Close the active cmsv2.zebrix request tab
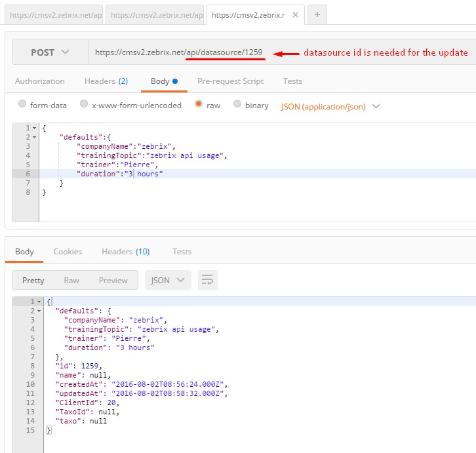The width and height of the screenshot is (476, 453). [294, 15]
